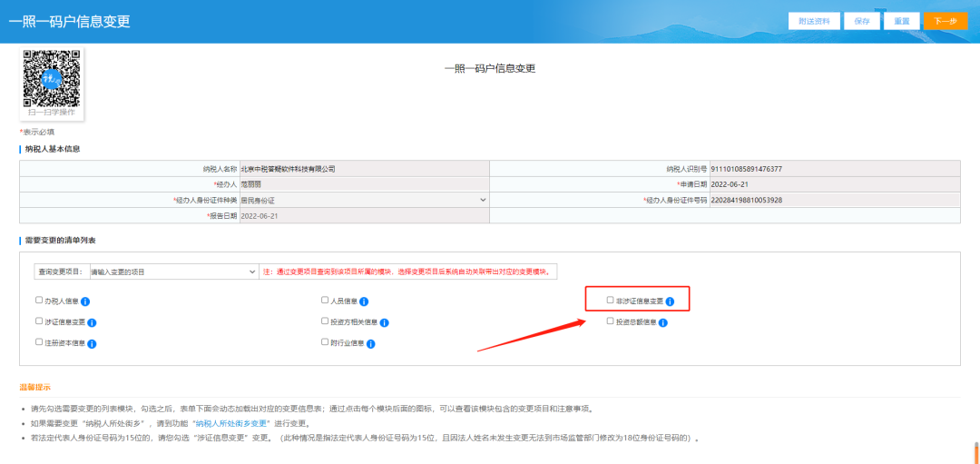Click info icon next to 附行业信息
The image size is (980, 464).
[371, 344]
